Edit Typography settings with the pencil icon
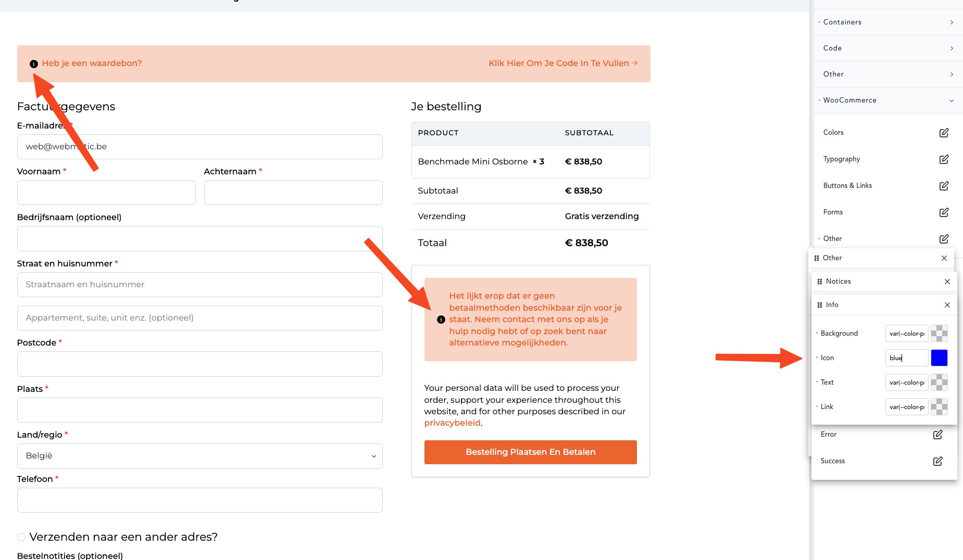 click(944, 159)
